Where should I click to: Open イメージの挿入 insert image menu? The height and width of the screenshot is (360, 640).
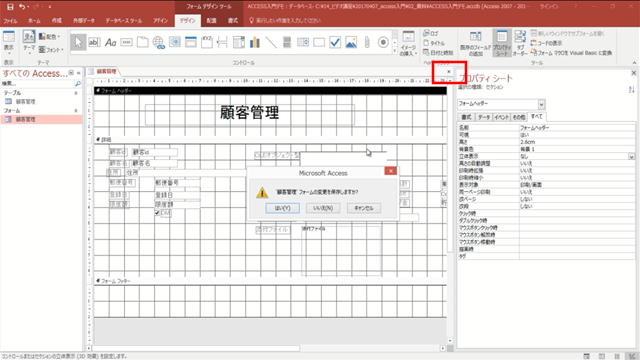tap(408, 43)
